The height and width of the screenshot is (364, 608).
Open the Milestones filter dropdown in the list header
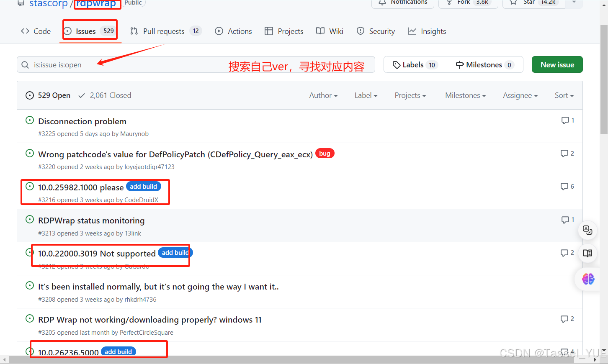[x=466, y=95]
